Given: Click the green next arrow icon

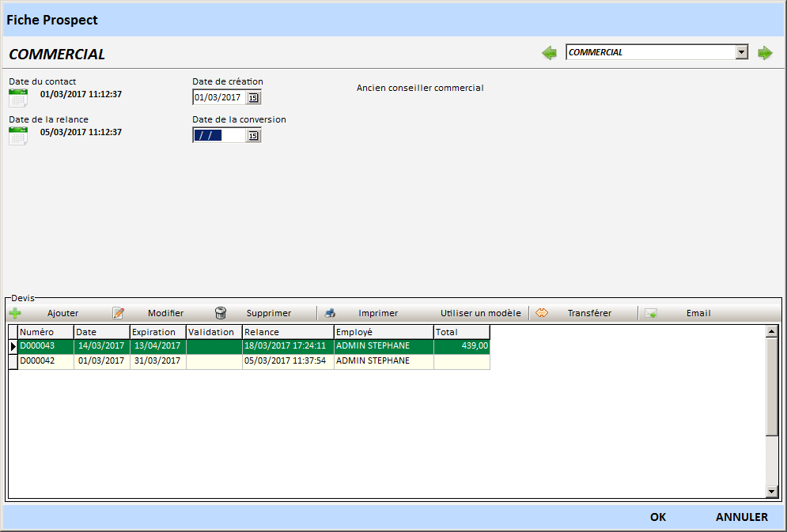Looking at the screenshot, I should 765,53.
